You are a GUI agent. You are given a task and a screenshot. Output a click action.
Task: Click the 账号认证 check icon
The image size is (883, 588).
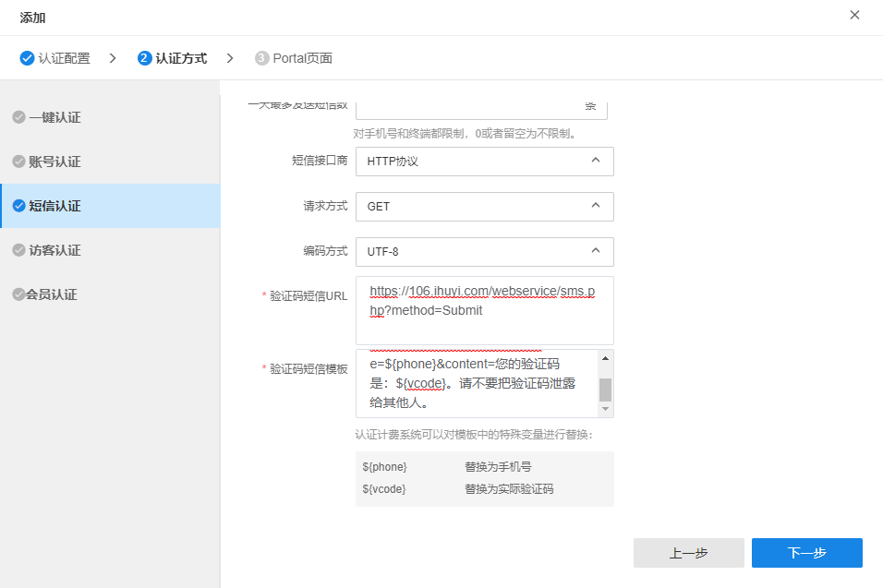click(18, 162)
